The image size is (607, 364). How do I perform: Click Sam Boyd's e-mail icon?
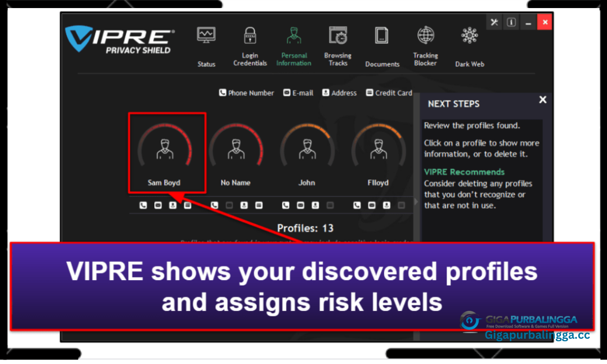158,205
